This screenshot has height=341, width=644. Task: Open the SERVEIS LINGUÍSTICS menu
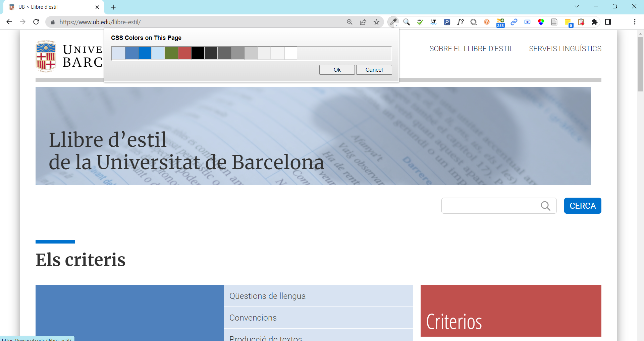(x=565, y=49)
